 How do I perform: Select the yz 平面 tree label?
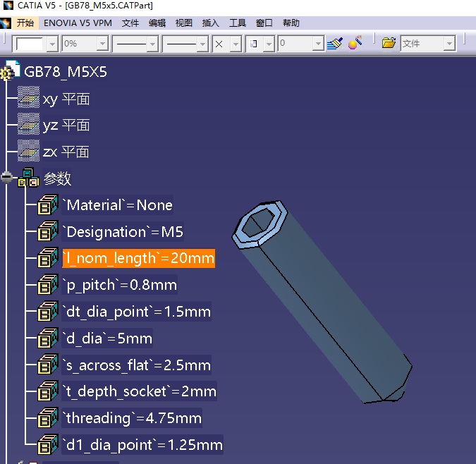[66, 126]
